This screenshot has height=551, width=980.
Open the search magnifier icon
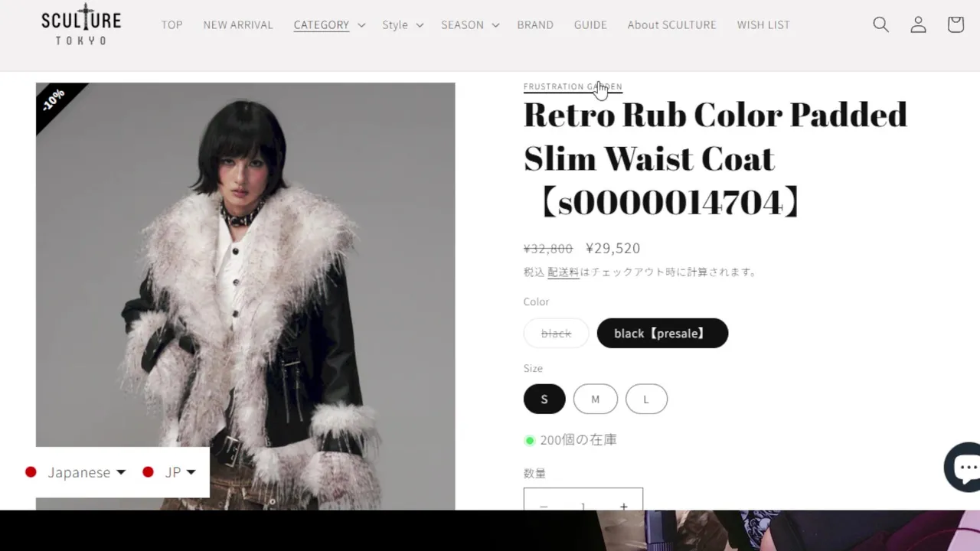(881, 24)
